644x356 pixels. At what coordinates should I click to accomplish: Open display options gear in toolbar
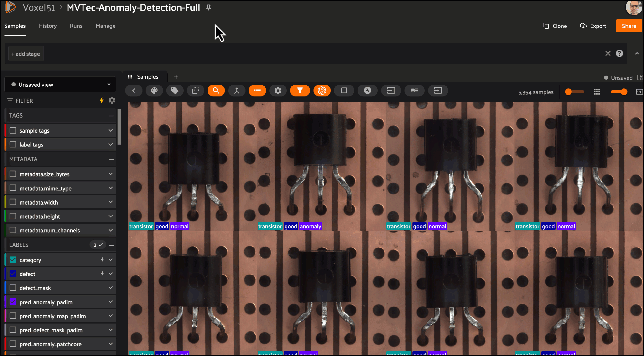pos(278,91)
